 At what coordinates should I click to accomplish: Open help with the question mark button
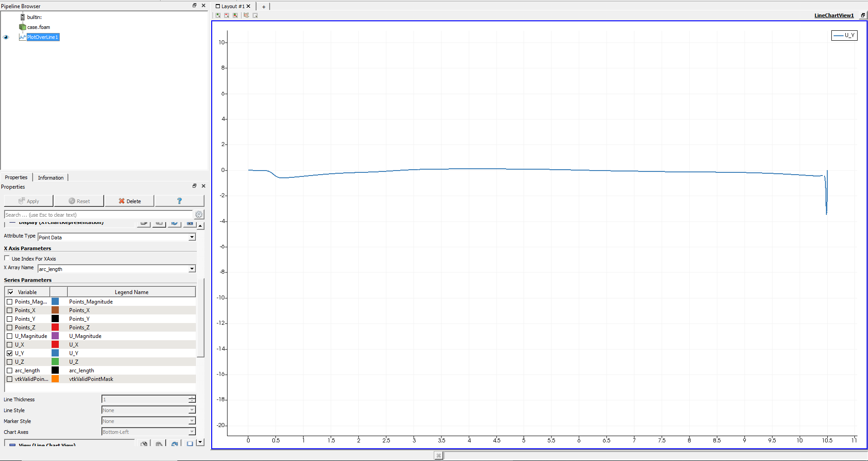[x=180, y=201]
